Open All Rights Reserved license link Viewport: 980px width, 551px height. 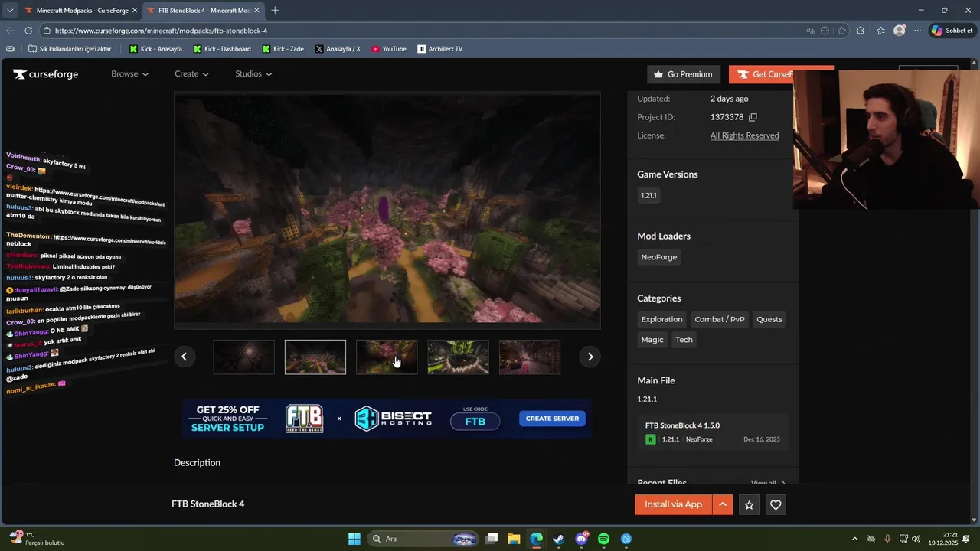tap(744, 135)
